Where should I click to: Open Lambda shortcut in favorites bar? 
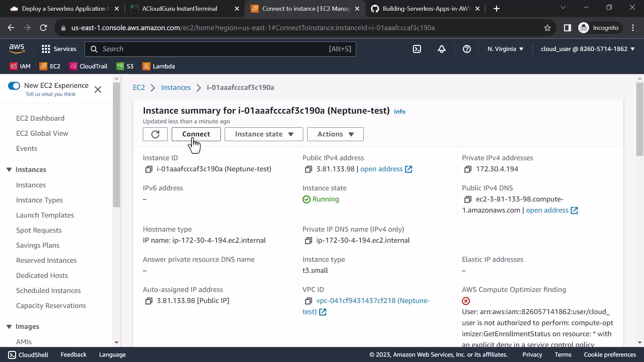[159, 66]
